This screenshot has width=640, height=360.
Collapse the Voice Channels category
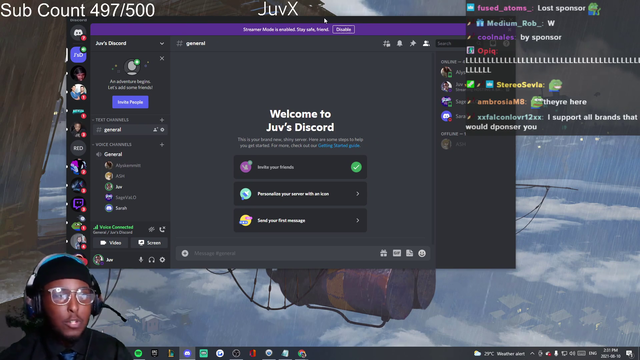coord(112,144)
